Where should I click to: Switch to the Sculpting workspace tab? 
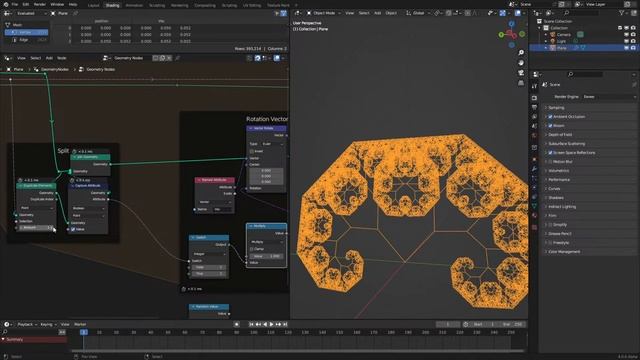pos(157,5)
